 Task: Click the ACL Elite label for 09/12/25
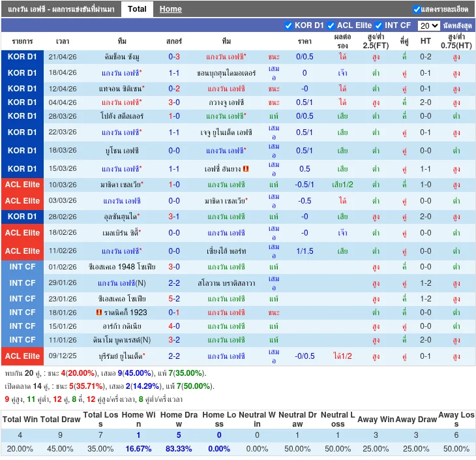tap(23, 356)
